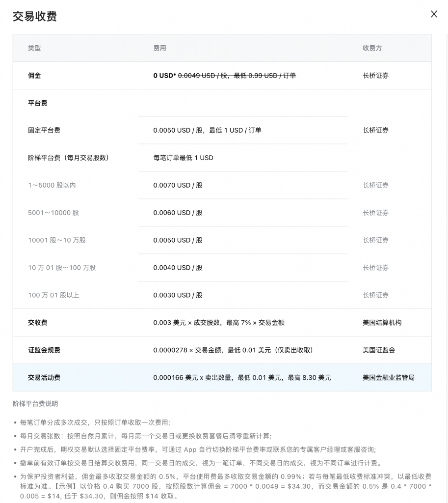Click the 固定平台费 row label
448x503 pixels.
[44, 131]
